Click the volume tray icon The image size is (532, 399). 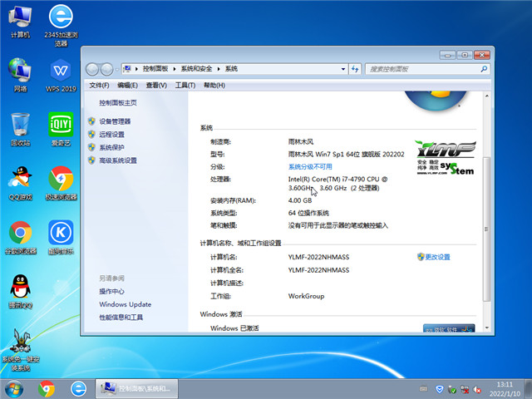[x=478, y=389]
